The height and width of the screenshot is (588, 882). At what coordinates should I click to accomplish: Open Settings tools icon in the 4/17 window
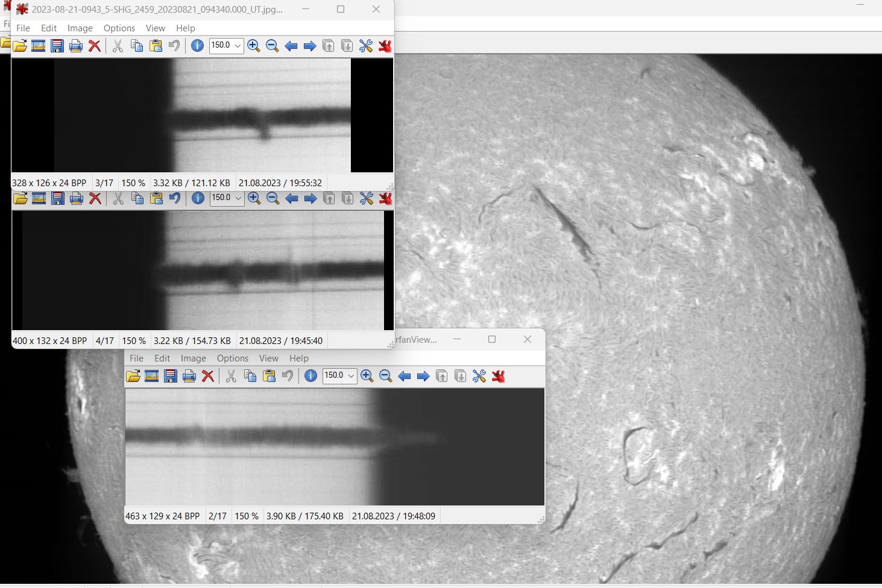(367, 198)
